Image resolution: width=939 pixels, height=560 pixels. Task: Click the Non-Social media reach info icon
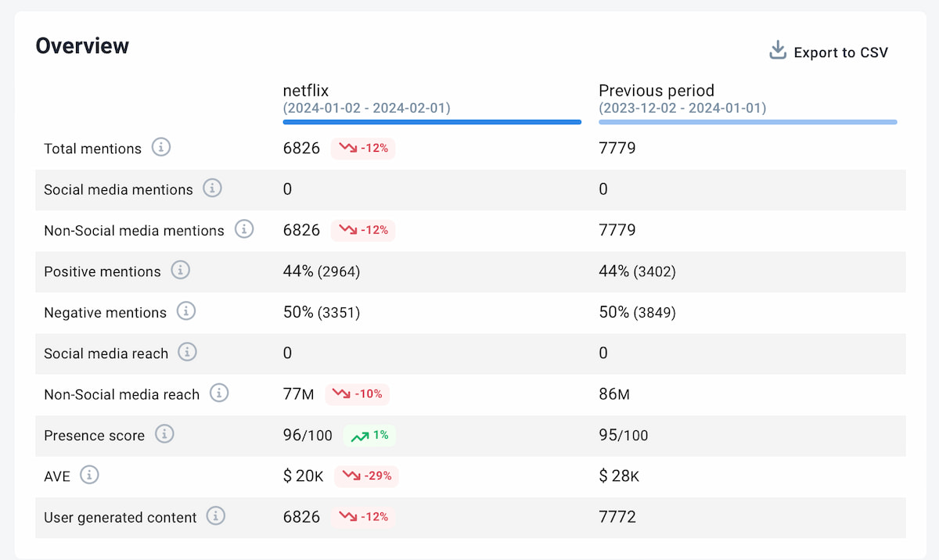[x=219, y=394]
